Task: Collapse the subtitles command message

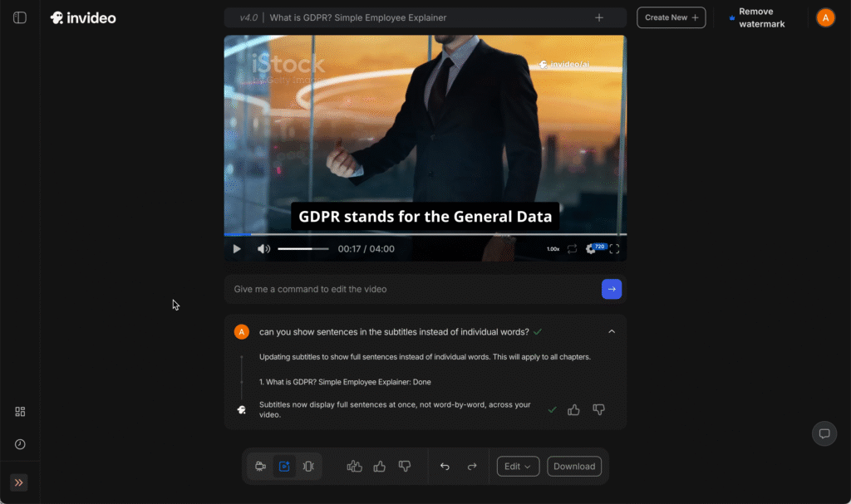Action: [x=612, y=330]
